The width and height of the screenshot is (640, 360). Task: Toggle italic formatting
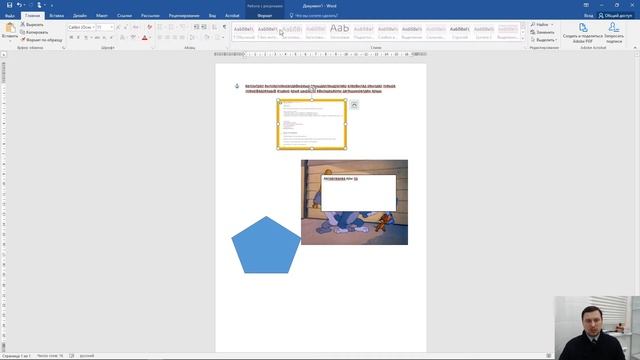(78, 38)
